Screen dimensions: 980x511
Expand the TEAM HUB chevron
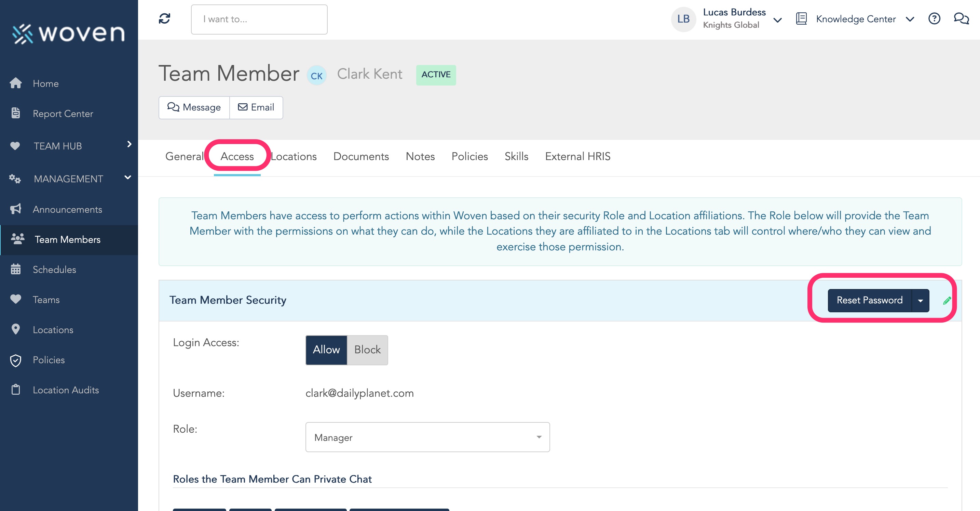click(x=129, y=144)
